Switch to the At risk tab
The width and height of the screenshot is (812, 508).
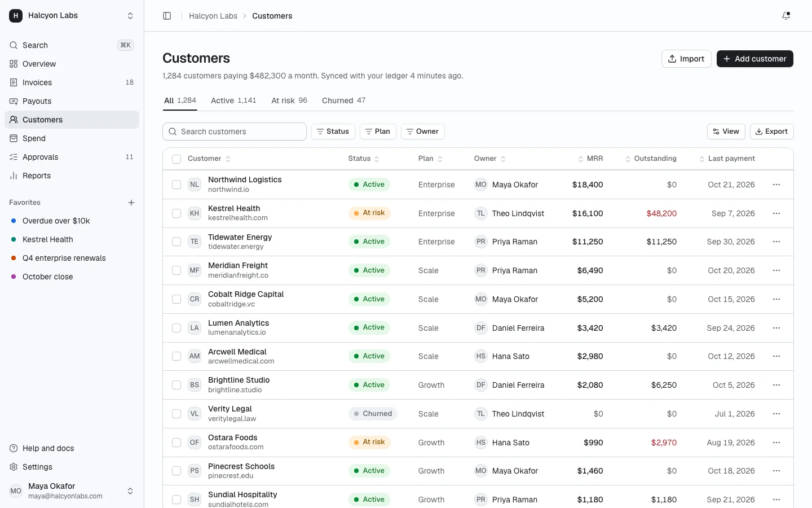tap(289, 100)
